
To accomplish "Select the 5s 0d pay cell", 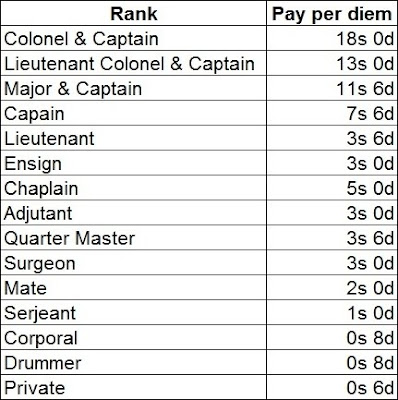I will click(332, 188).
